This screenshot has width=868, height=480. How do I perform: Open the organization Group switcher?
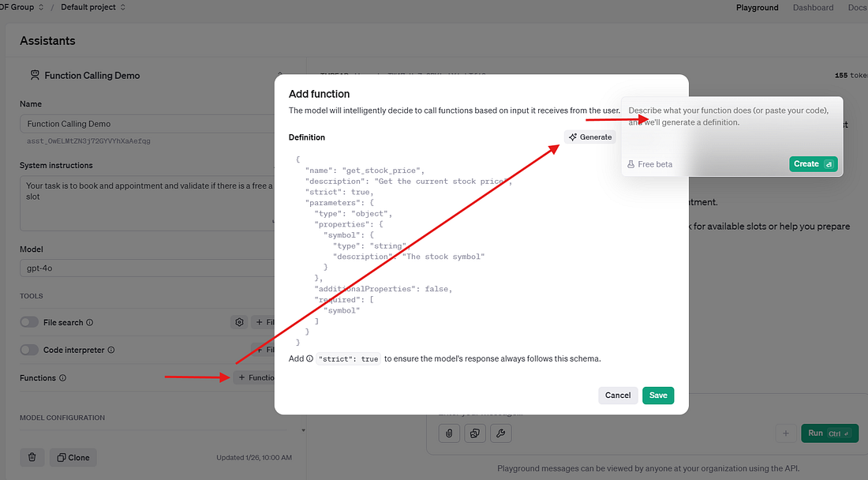pos(22,7)
